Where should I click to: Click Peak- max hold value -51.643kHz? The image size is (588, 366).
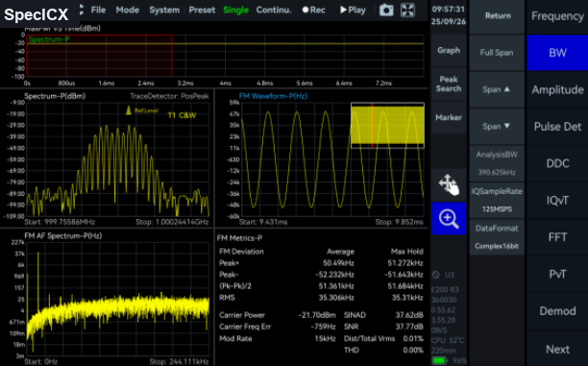point(404,275)
